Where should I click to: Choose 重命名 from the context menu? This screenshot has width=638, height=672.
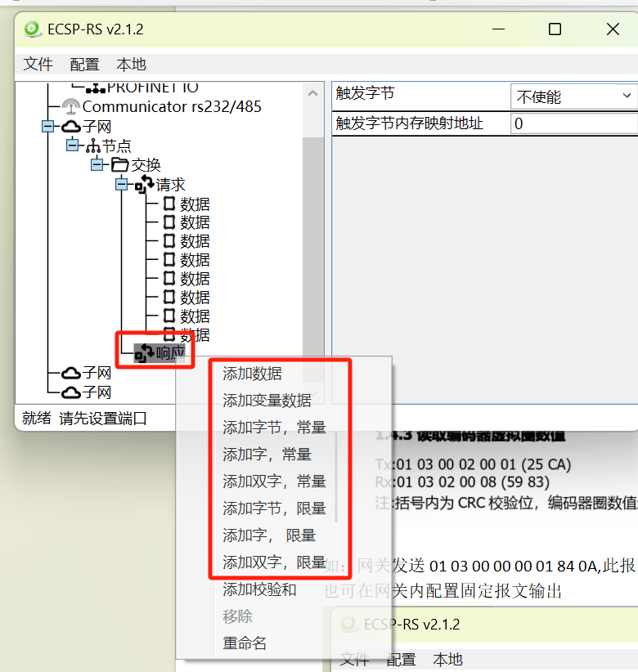point(245,643)
